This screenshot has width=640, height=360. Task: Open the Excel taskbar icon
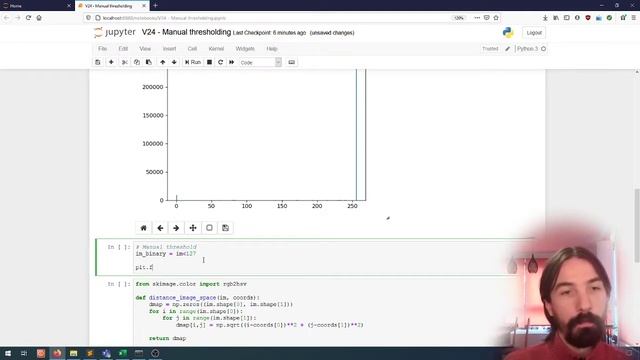[122, 353]
